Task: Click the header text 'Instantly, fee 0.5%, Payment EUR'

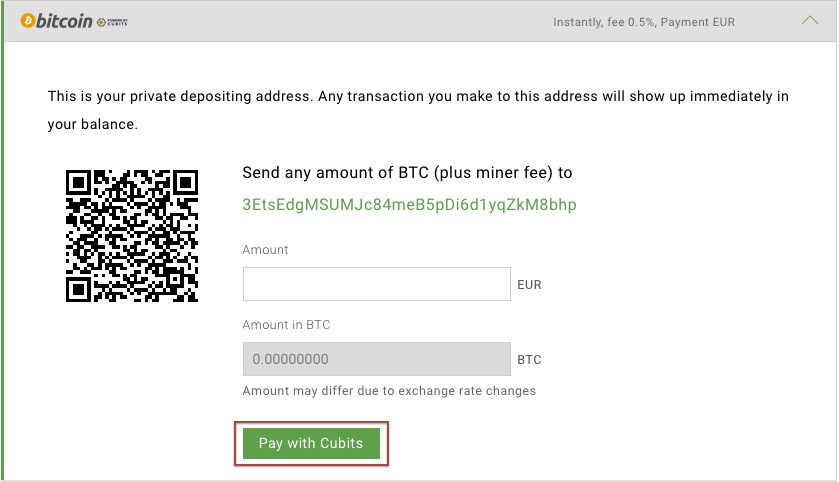Action: coord(644,22)
